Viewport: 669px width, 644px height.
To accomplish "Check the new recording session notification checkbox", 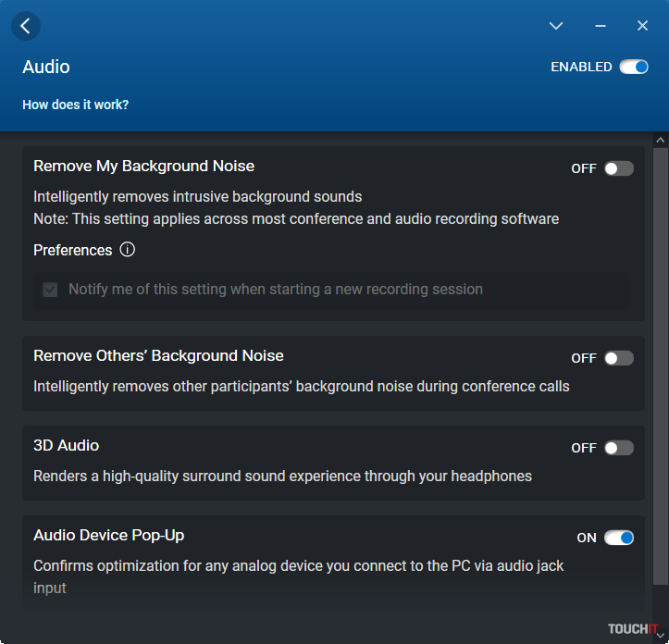I will pos(50,290).
